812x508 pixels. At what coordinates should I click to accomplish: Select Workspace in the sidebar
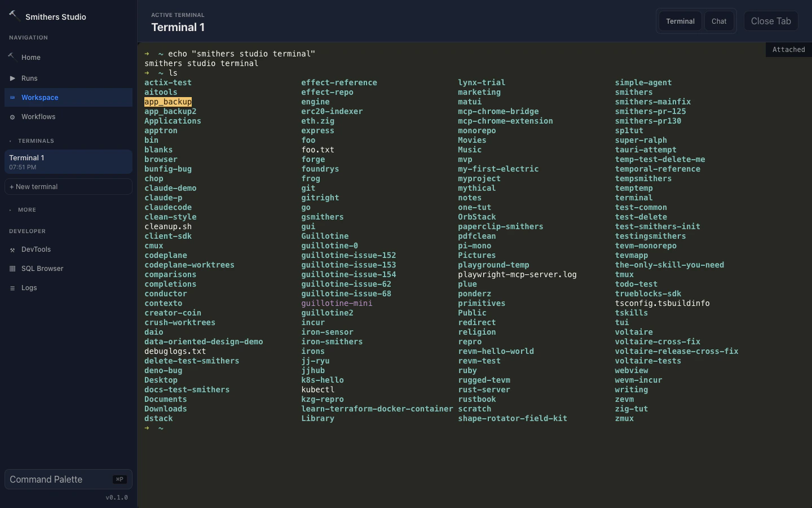pos(68,98)
